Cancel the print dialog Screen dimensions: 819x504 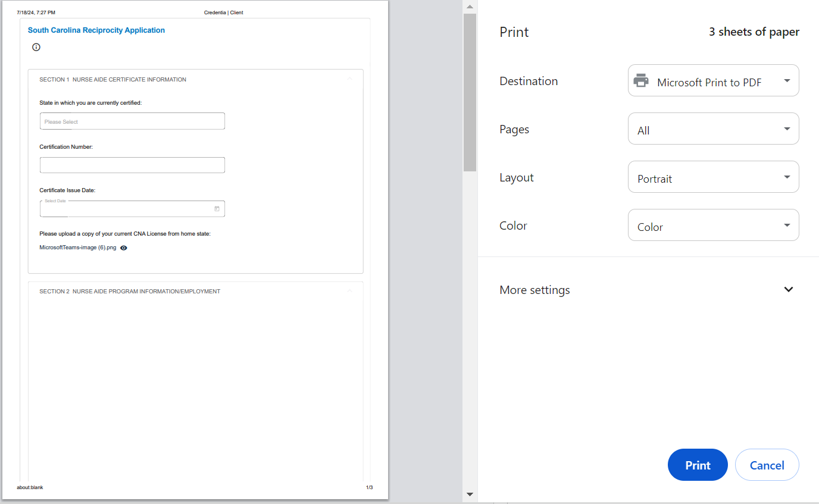767,465
